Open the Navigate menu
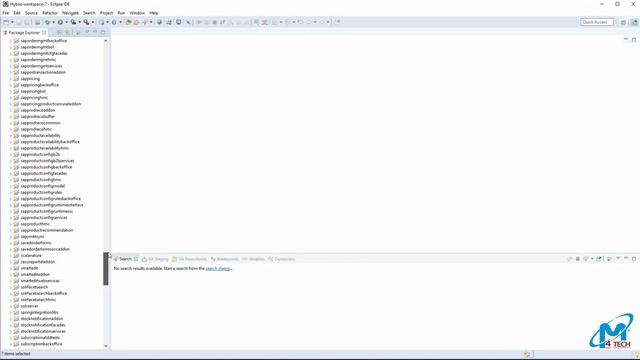The image size is (640, 360). (x=70, y=13)
